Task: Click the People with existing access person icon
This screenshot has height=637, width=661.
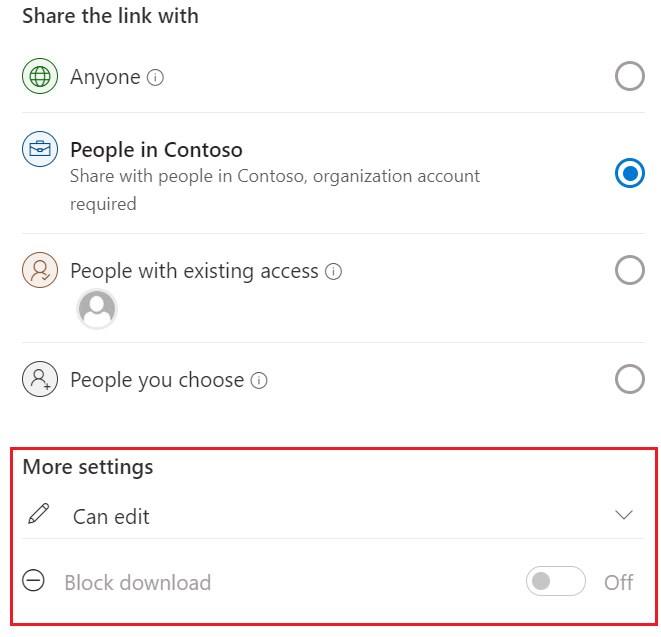Action: tap(40, 270)
